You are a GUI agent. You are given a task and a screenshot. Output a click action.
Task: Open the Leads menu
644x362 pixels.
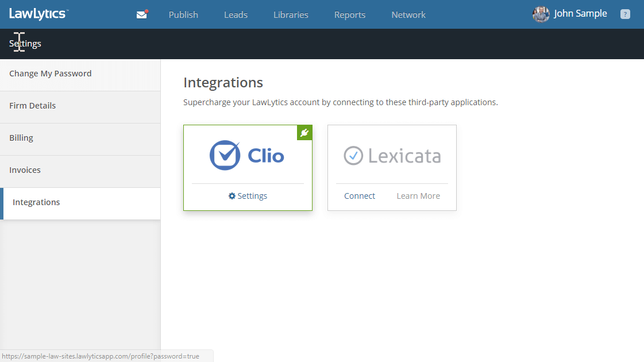click(x=236, y=15)
